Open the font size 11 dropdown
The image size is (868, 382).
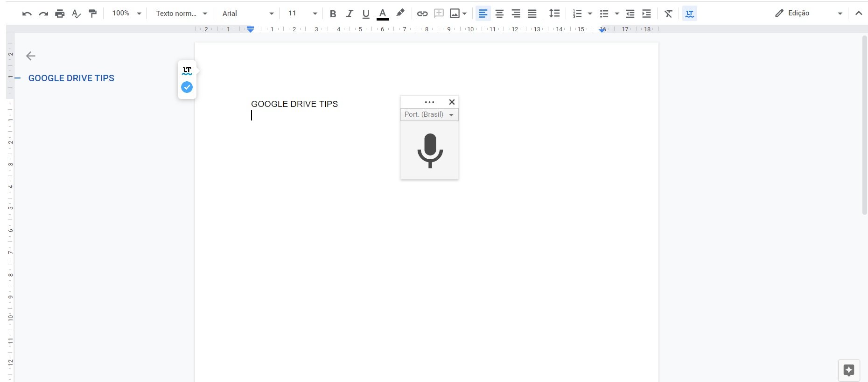[302, 14]
